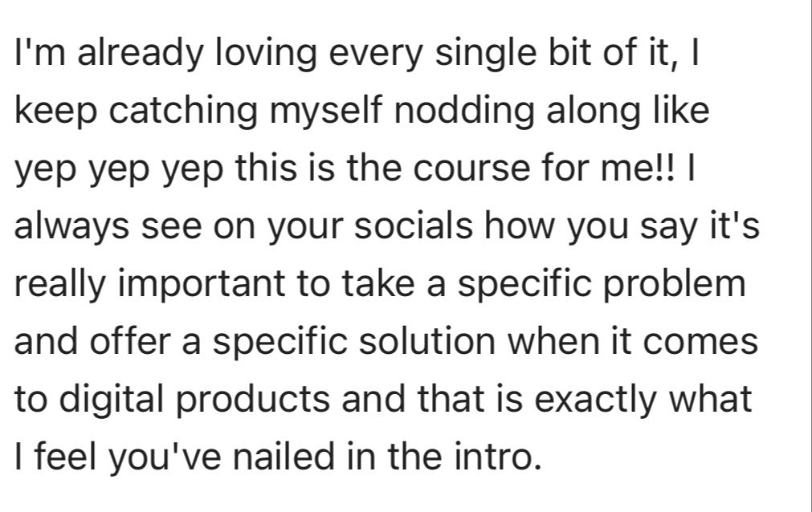Click the word 'course' in the message
Viewport: 812px width, 512px height.
click(x=471, y=170)
